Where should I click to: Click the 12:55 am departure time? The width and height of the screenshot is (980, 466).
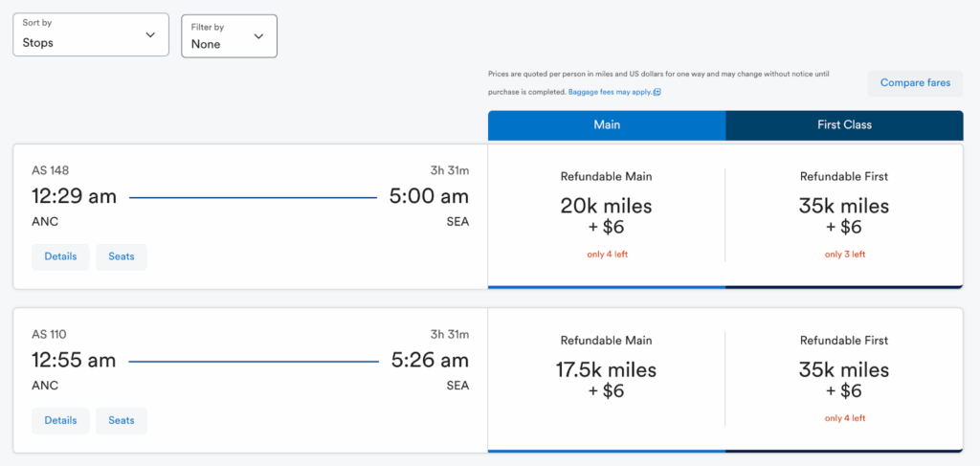pyautogui.click(x=74, y=361)
